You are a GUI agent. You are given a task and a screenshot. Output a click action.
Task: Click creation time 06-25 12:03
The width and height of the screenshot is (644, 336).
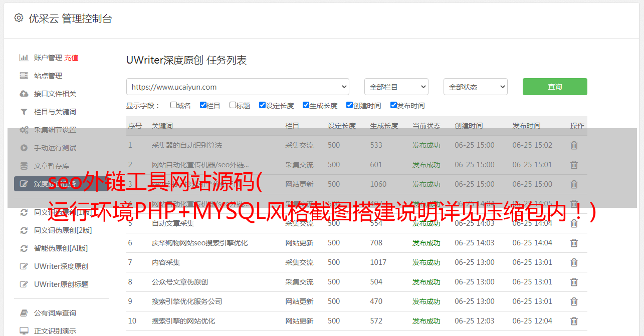pos(475,321)
